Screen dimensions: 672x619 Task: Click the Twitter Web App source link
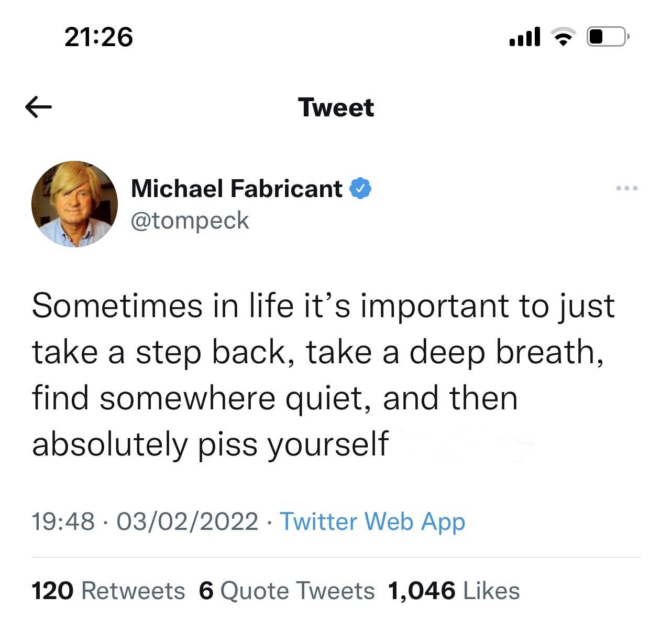pos(372,522)
